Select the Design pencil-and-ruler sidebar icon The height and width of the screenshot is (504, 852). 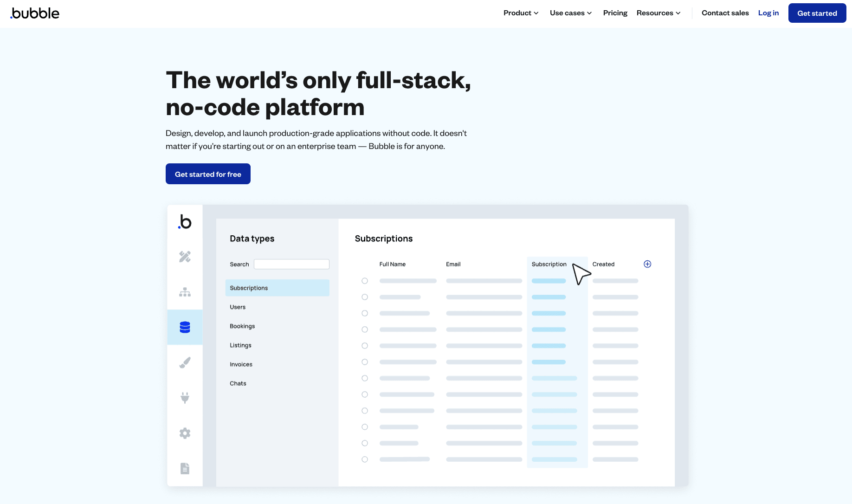[185, 257]
